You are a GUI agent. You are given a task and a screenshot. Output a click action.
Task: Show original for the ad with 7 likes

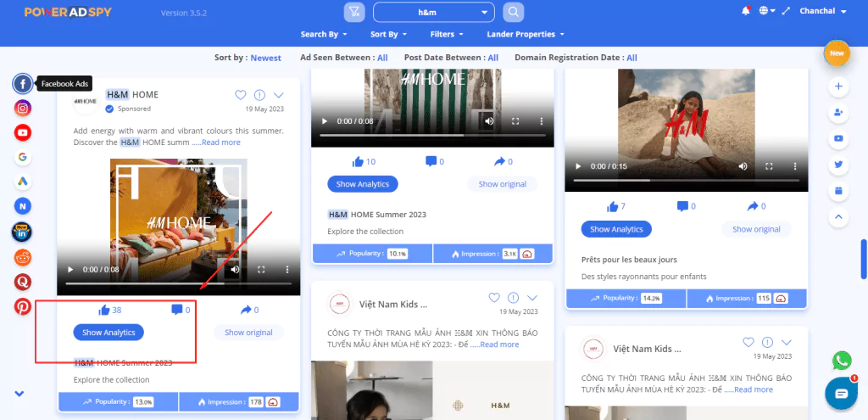756,229
